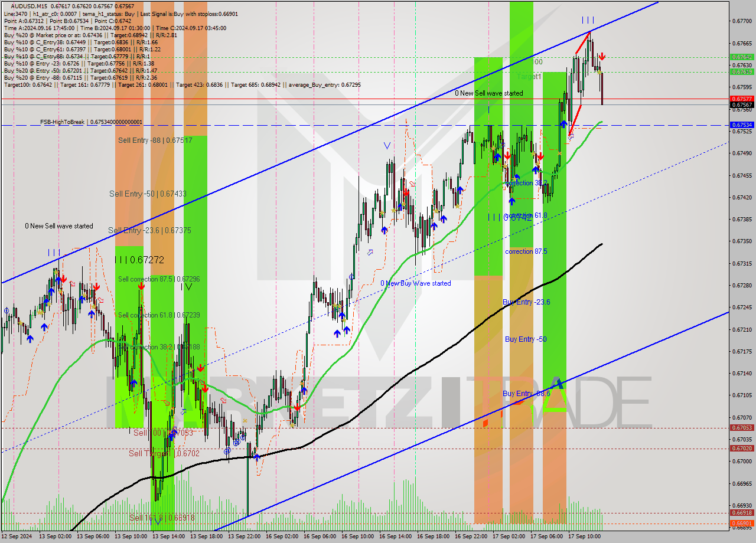Select the red price tag 0.67020
The image size is (756, 543).
742,449
